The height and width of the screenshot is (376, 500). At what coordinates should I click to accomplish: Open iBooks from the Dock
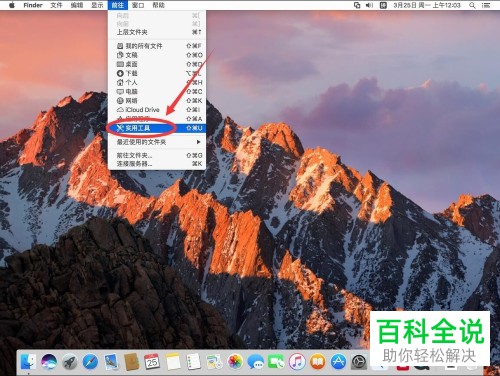click(x=318, y=362)
